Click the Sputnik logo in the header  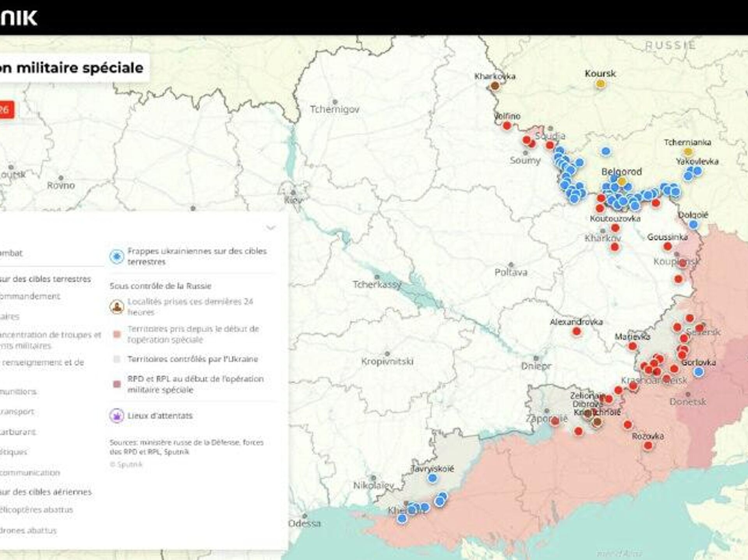tap(18, 18)
